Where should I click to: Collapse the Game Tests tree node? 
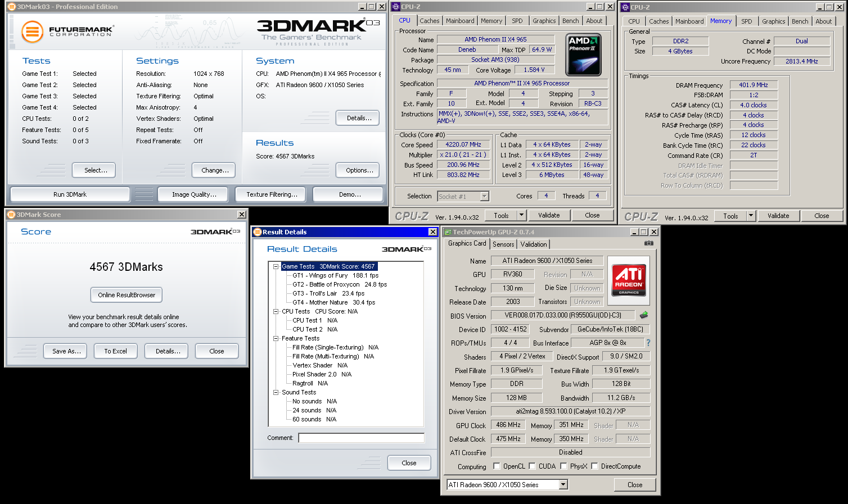(276, 266)
